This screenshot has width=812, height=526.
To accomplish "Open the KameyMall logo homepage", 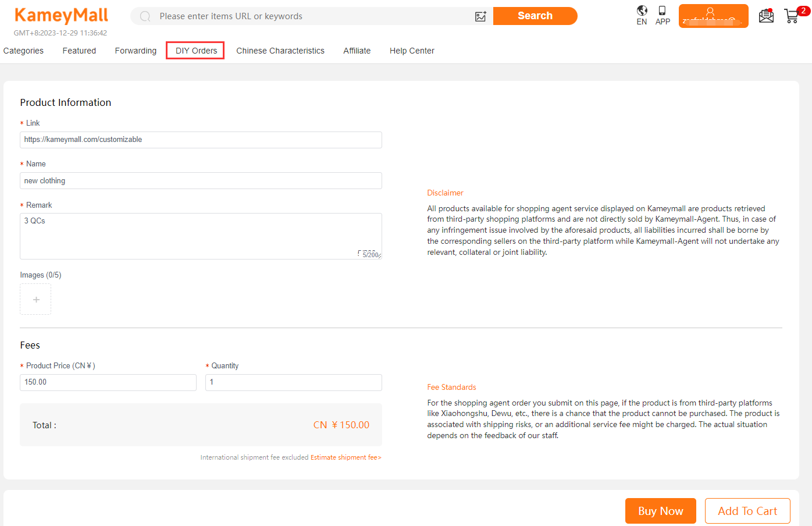I will click(x=61, y=15).
